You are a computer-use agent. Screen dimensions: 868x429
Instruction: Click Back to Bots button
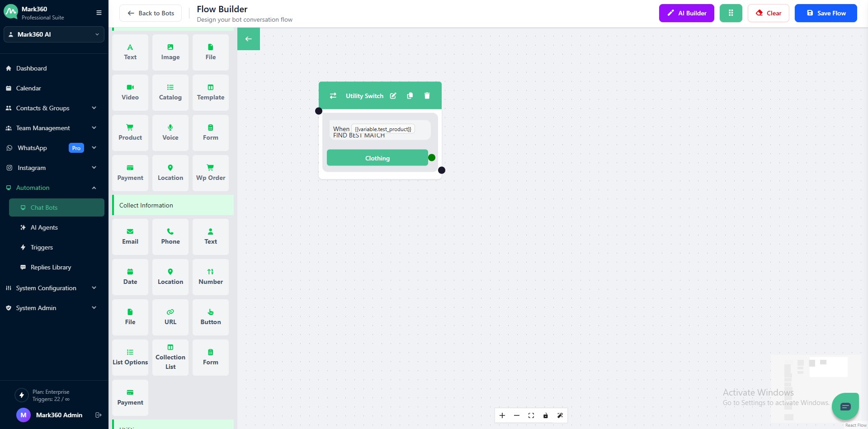click(x=151, y=13)
